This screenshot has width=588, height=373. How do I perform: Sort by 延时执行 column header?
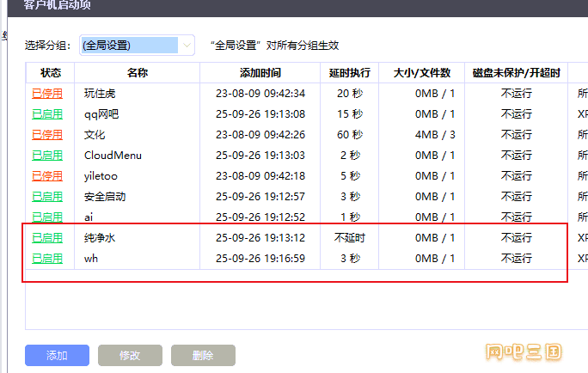(x=350, y=73)
